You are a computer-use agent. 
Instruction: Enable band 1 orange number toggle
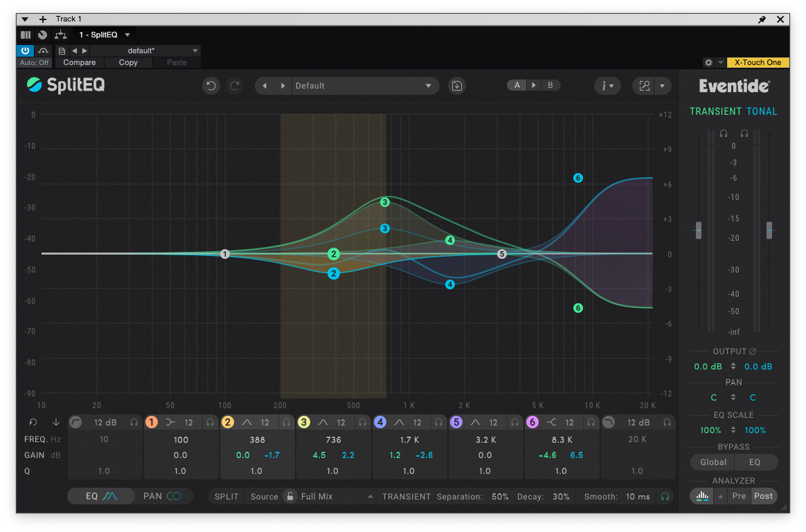(151, 422)
